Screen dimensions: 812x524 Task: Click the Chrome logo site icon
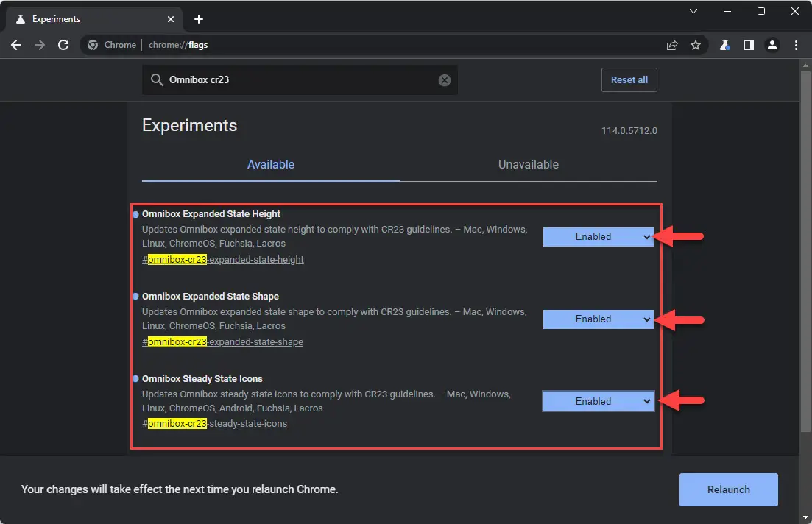(93, 45)
